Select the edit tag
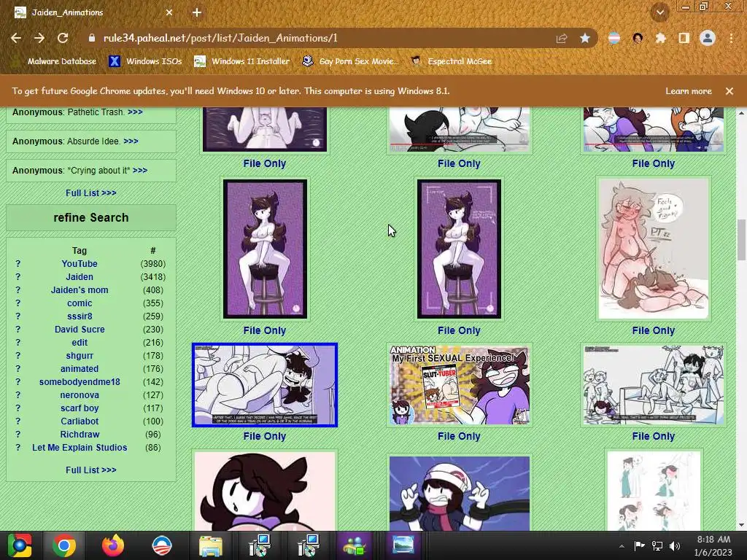 click(x=80, y=343)
